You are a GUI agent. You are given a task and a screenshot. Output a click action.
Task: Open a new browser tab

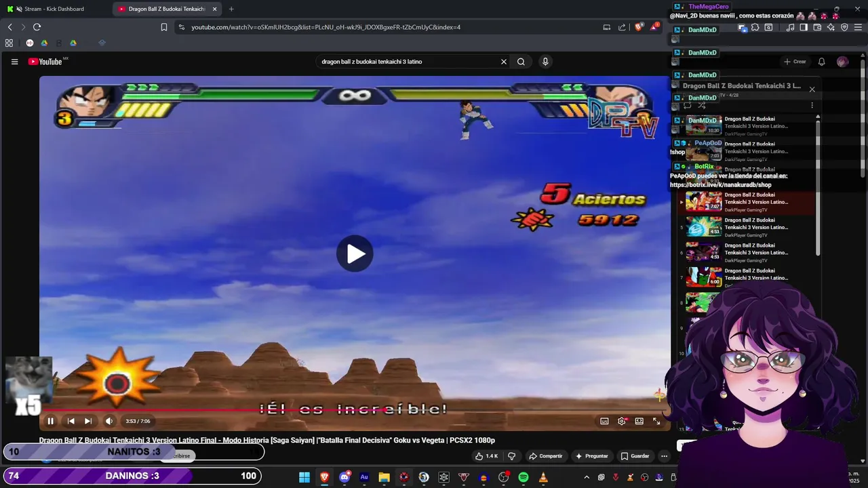[231, 9]
